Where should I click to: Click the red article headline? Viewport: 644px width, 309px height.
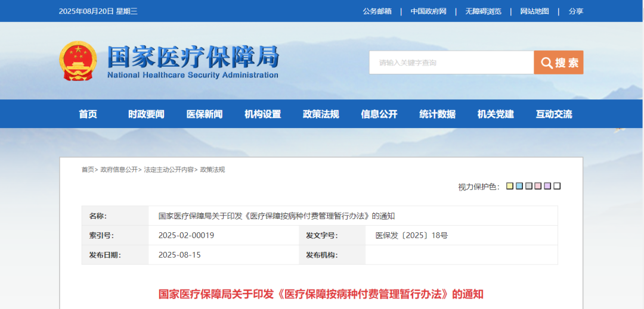[x=321, y=294]
